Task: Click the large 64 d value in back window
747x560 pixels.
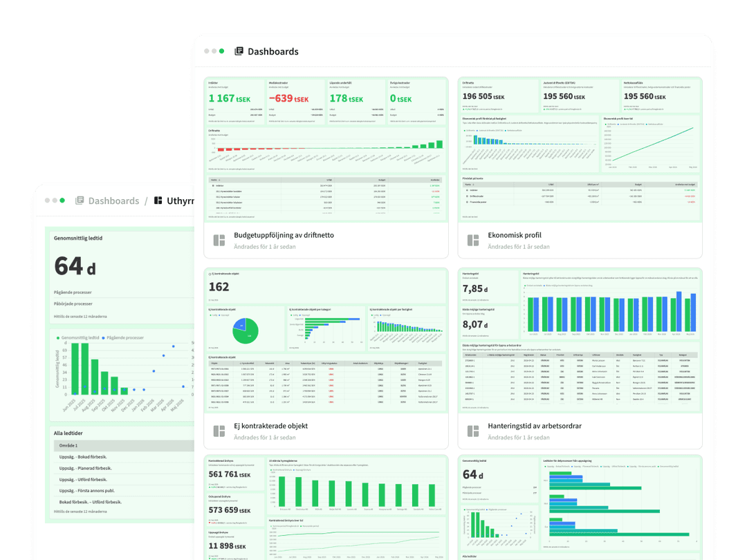Action: (x=75, y=266)
